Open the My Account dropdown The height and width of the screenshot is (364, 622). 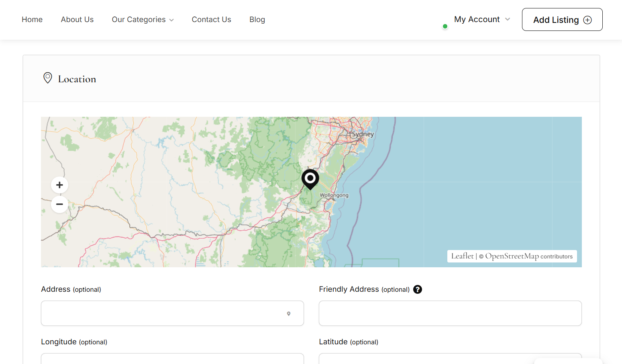(x=477, y=19)
